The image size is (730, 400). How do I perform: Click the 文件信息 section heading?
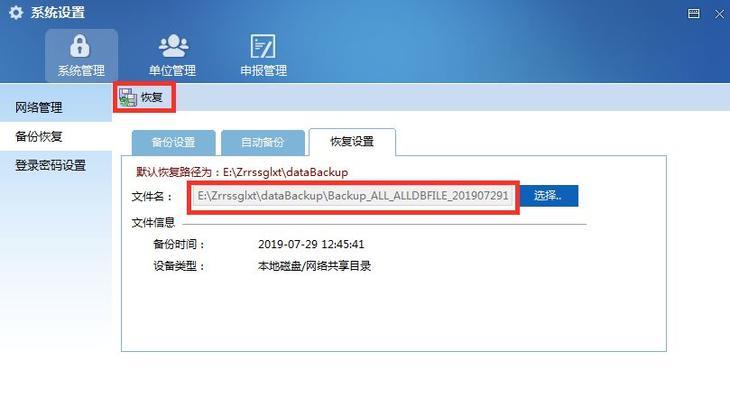(153, 223)
